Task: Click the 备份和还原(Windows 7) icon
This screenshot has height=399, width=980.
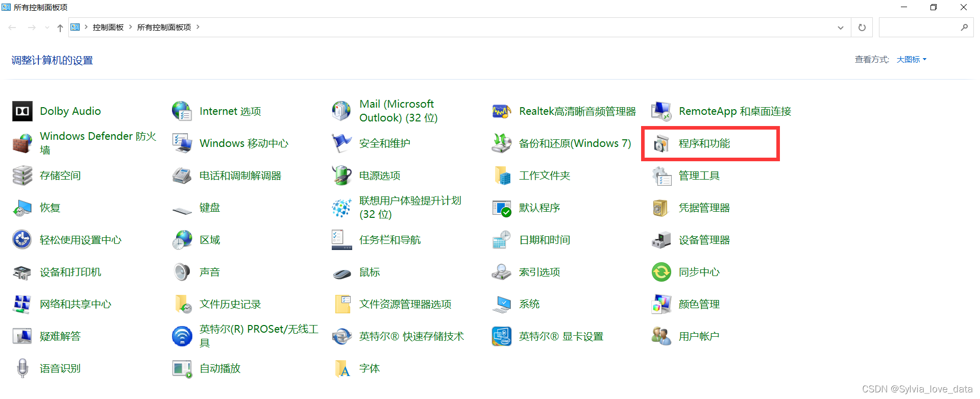Action: pyautogui.click(x=502, y=143)
